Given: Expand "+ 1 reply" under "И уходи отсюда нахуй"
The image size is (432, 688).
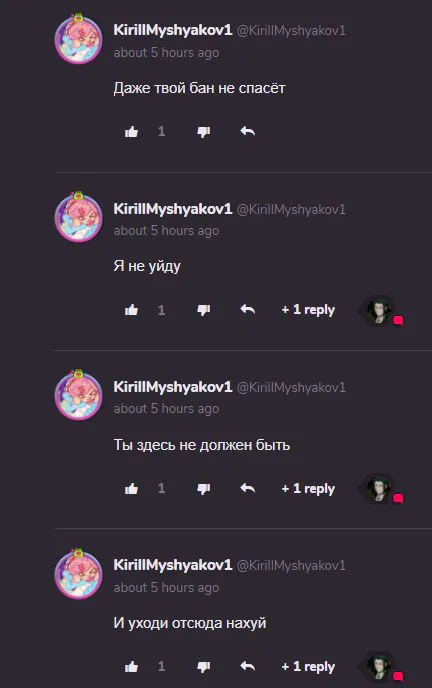Looking at the screenshot, I should (x=308, y=666).
